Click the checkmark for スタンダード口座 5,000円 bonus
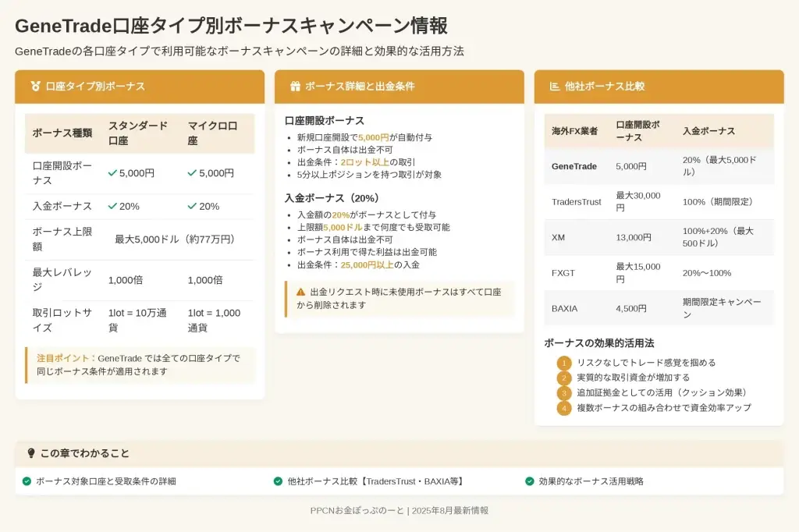The image size is (799, 532). pos(112,173)
